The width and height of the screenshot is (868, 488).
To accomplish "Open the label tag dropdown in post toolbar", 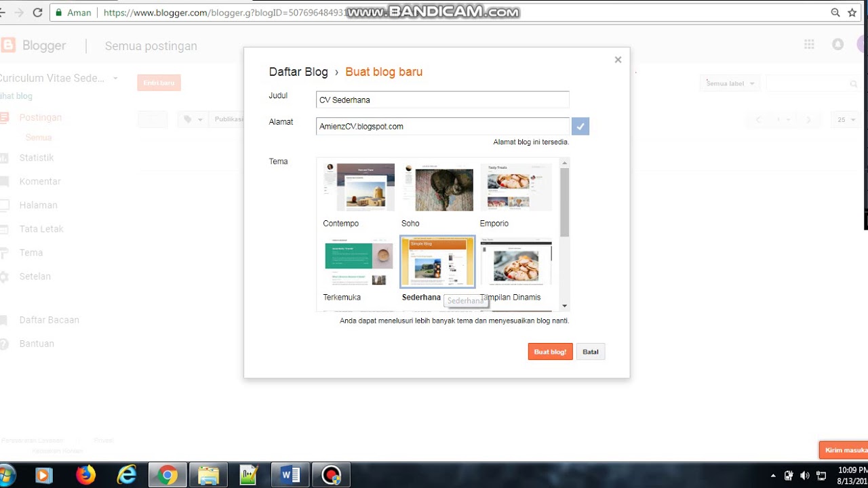I will 193,119.
